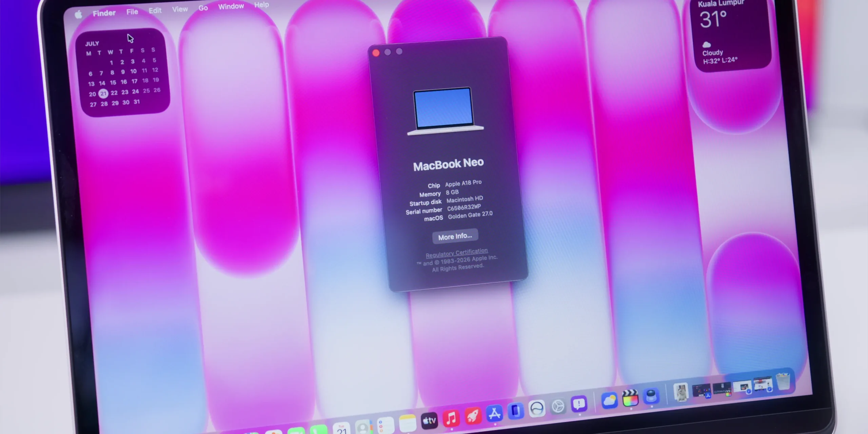The height and width of the screenshot is (434, 868).
Task: Select July 10 in the calendar widget
Action: pyautogui.click(x=134, y=71)
